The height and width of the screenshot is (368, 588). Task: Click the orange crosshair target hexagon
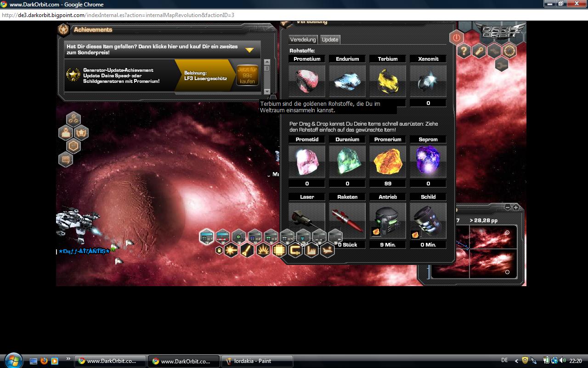click(509, 51)
